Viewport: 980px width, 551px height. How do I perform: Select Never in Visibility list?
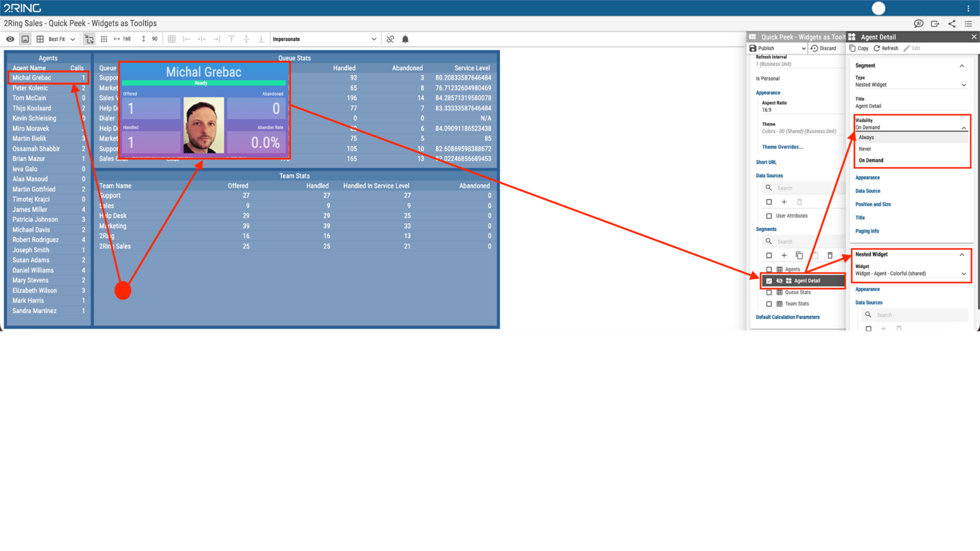click(912, 149)
